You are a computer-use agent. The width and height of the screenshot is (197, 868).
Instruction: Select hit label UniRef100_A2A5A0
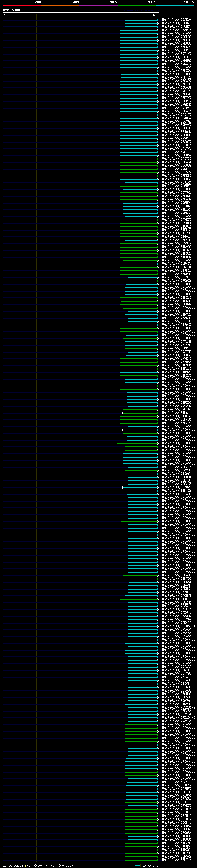coord(177,701)
